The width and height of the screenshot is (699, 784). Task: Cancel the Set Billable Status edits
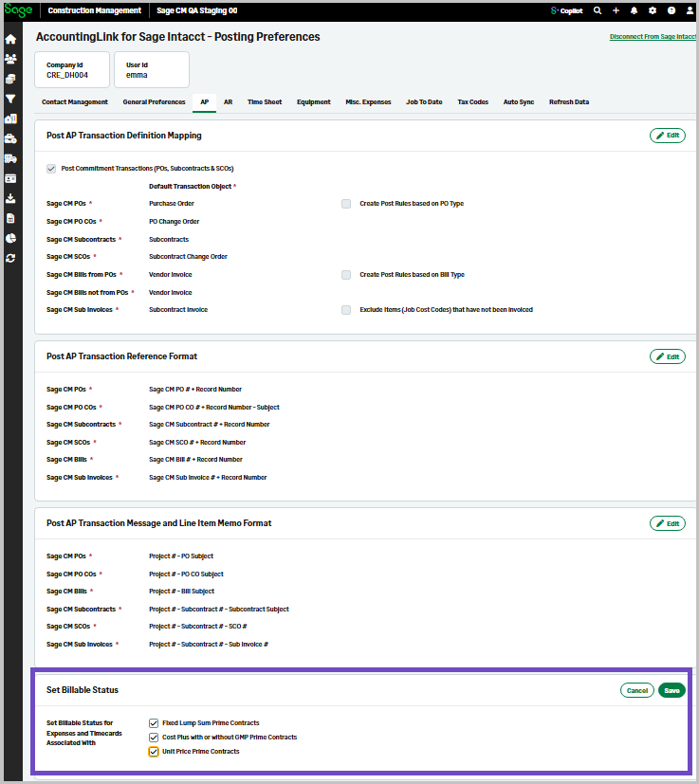(637, 690)
